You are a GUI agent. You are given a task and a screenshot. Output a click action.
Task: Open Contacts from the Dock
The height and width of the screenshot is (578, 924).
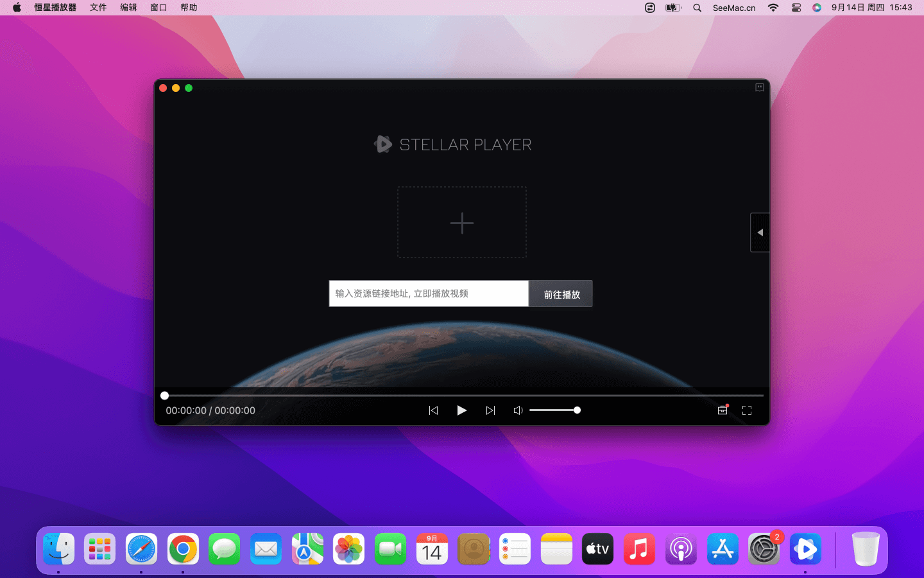click(474, 549)
